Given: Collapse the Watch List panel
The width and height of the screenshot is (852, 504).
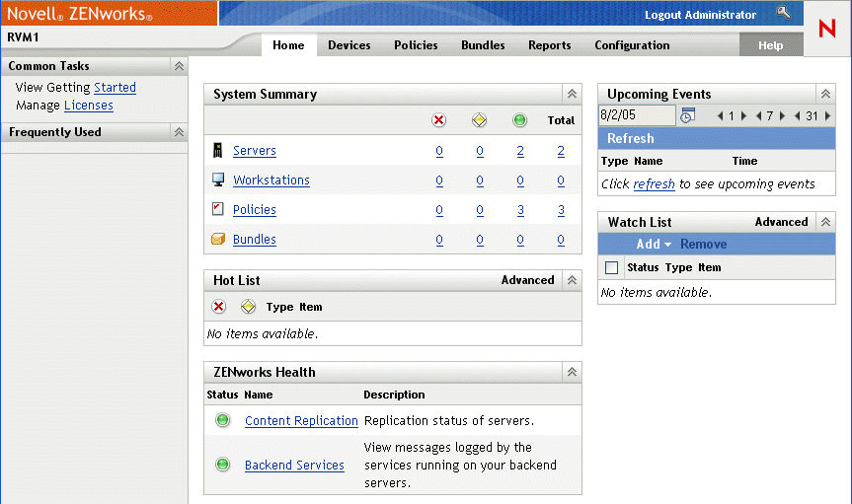Looking at the screenshot, I should [x=825, y=222].
